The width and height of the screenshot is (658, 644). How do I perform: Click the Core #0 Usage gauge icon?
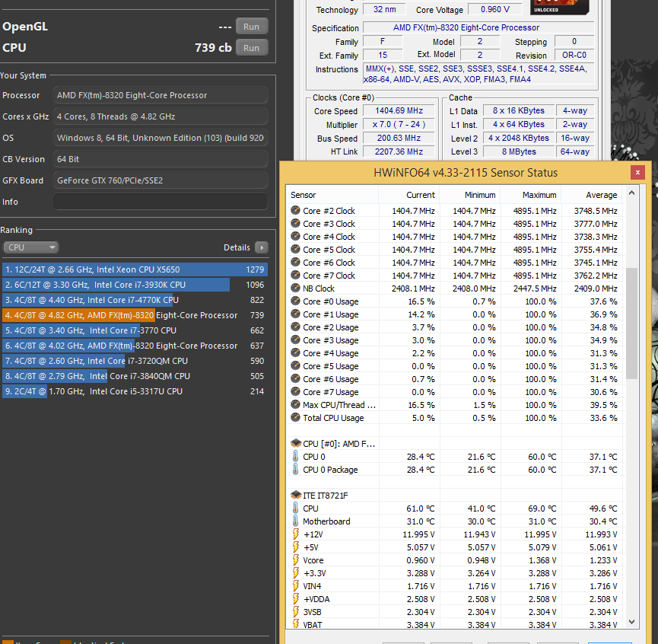coord(295,301)
